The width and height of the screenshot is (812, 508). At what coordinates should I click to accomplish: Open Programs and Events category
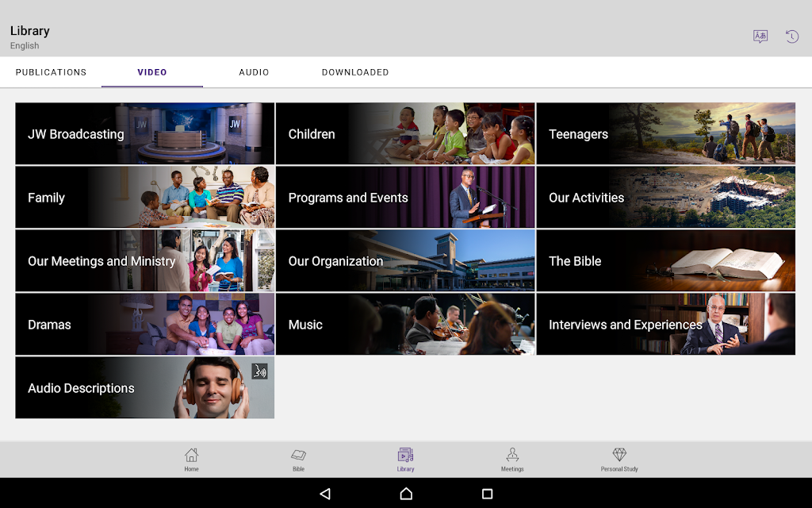pyautogui.click(x=404, y=197)
